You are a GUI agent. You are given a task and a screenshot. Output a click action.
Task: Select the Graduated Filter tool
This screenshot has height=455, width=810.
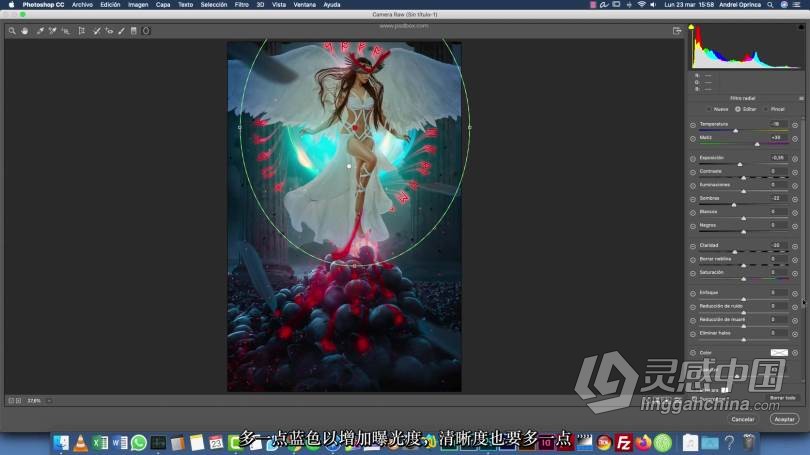(x=134, y=31)
